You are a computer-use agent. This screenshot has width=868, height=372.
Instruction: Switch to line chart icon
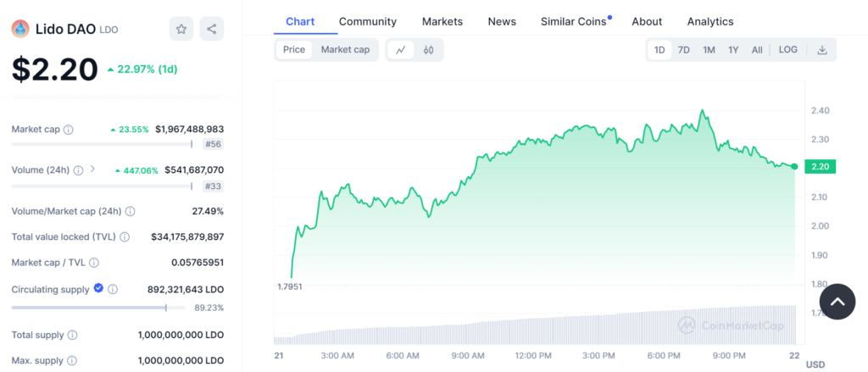point(401,50)
